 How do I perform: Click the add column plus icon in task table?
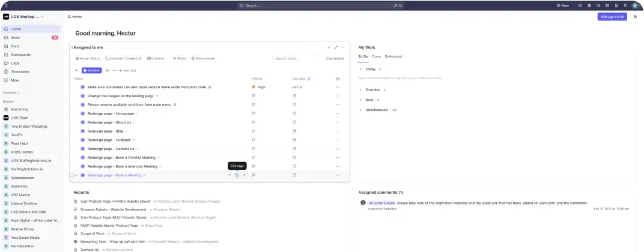[x=338, y=79]
